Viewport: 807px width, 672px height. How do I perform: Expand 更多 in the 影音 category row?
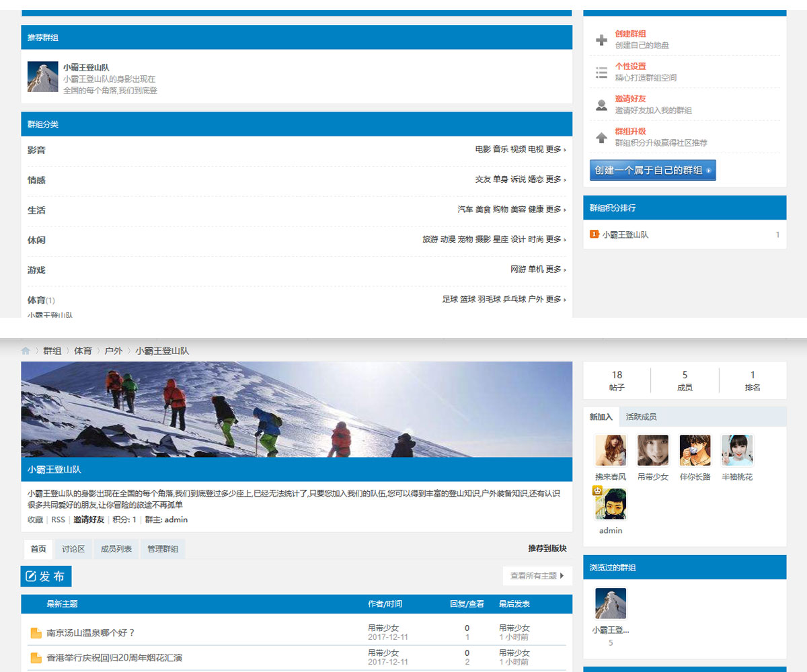pos(555,150)
